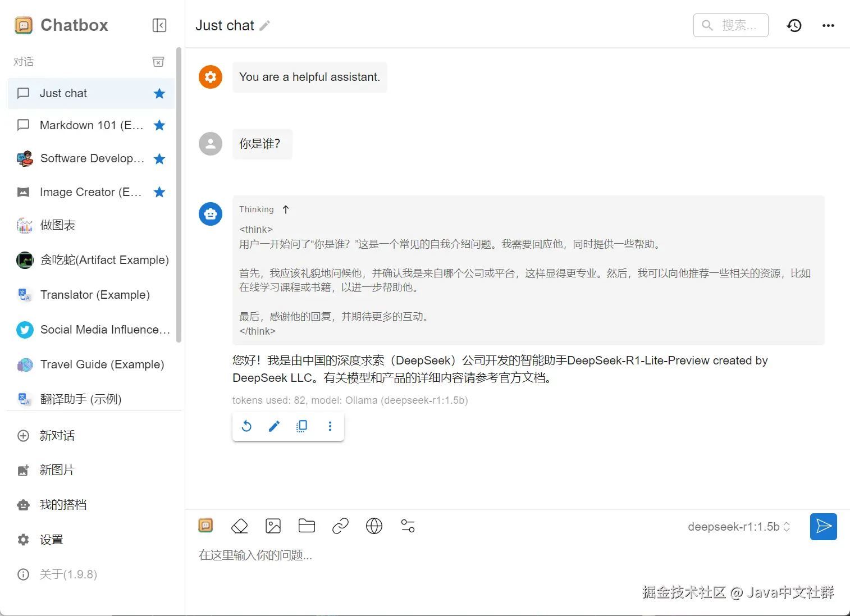Viewport: 850px width, 616px height.
Task: Open the deepseek-r1:1.5b model selector
Action: click(x=739, y=527)
